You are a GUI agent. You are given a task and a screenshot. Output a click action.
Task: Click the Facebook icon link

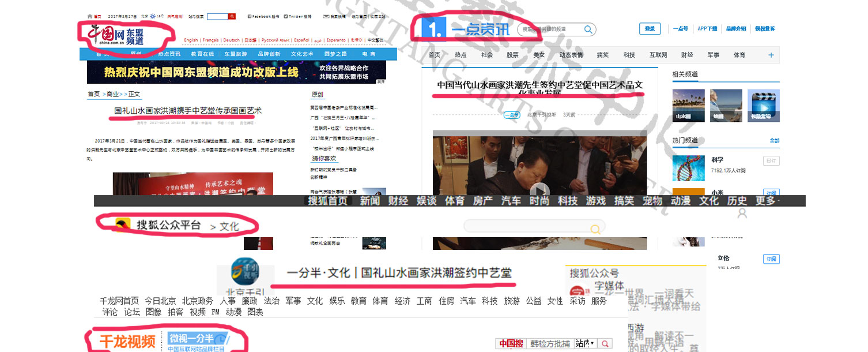click(249, 17)
